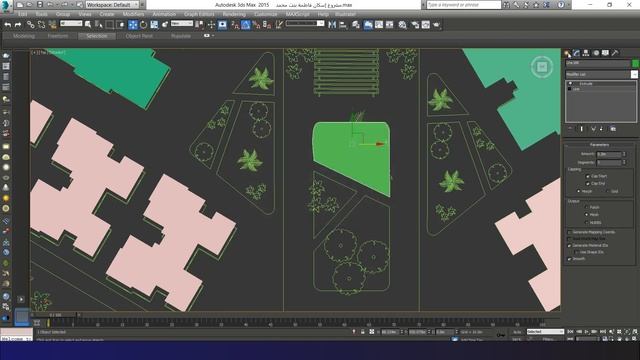Switch to the Object Paint ribbon tab
This screenshot has height=360, width=640.
tap(139, 36)
